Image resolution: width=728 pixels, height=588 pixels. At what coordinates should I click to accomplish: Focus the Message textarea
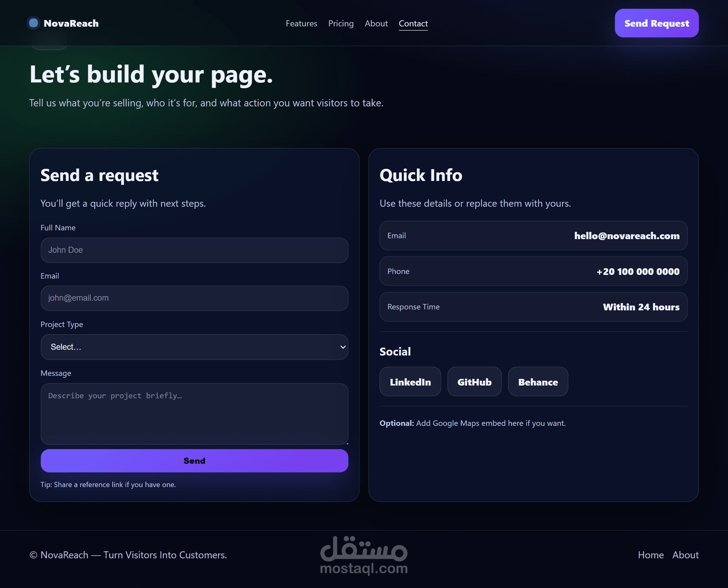pos(194,413)
